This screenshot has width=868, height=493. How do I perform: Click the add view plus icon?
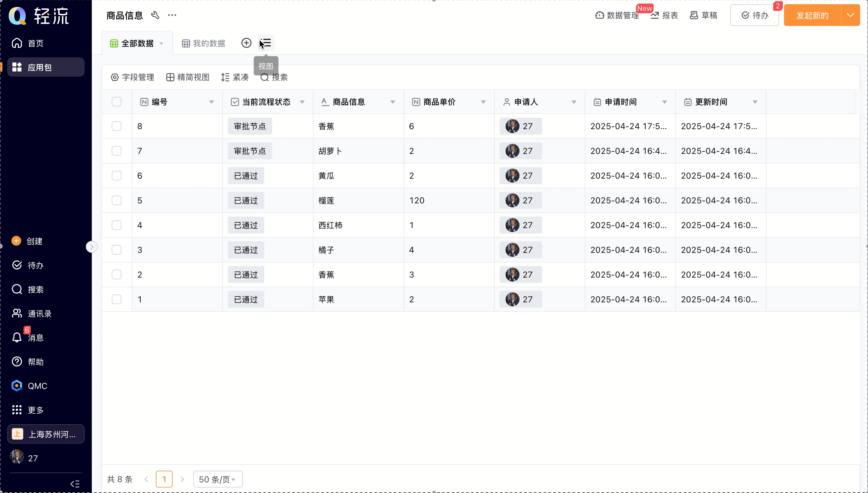[246, 43]
